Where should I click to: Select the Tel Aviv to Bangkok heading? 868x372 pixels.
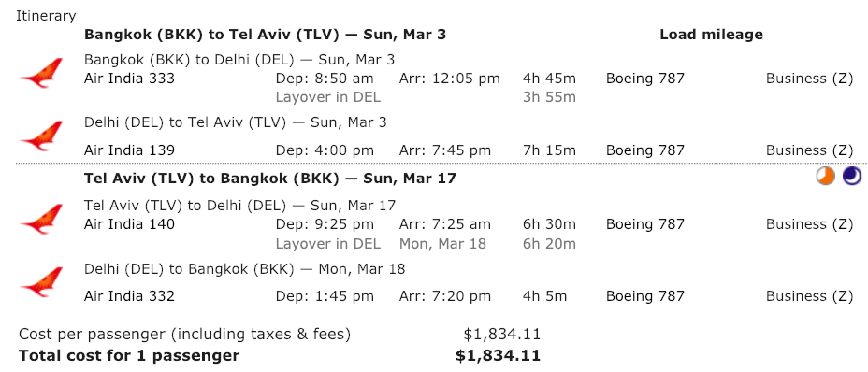pos(270,179)
